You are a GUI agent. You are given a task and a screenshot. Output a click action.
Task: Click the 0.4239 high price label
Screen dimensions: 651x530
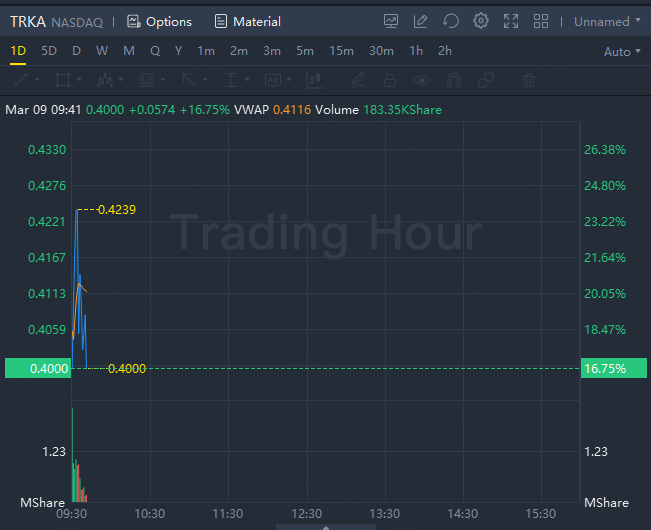(117, 210)
